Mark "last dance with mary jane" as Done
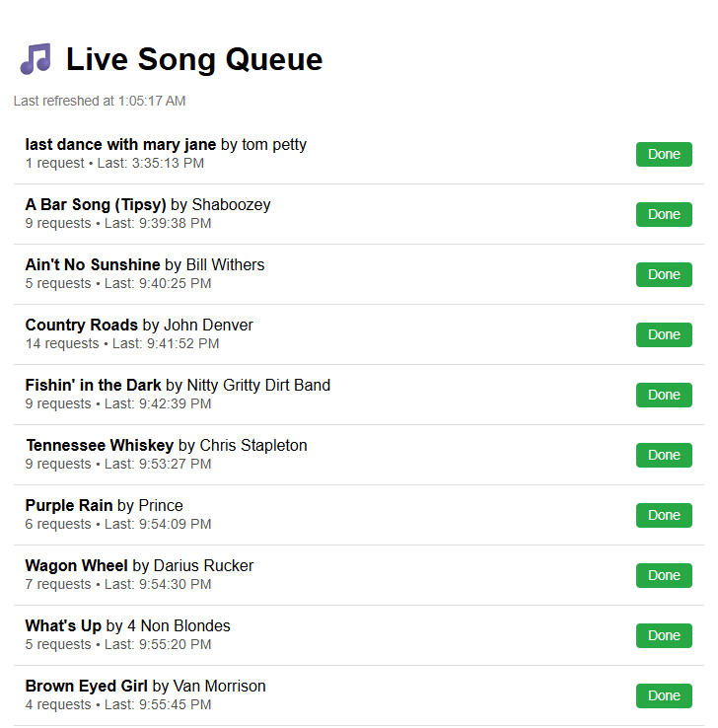 pos(664,154)
